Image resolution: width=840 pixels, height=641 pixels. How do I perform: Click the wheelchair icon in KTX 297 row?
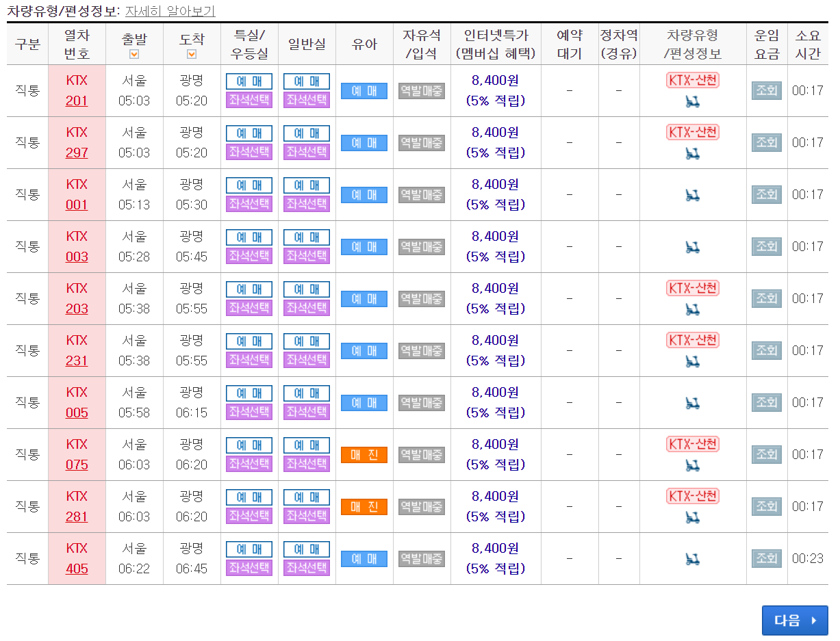(693, 153)
